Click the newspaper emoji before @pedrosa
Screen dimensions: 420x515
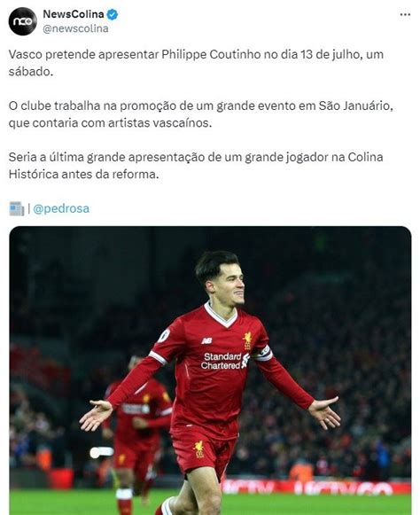[x=17, y=208]
